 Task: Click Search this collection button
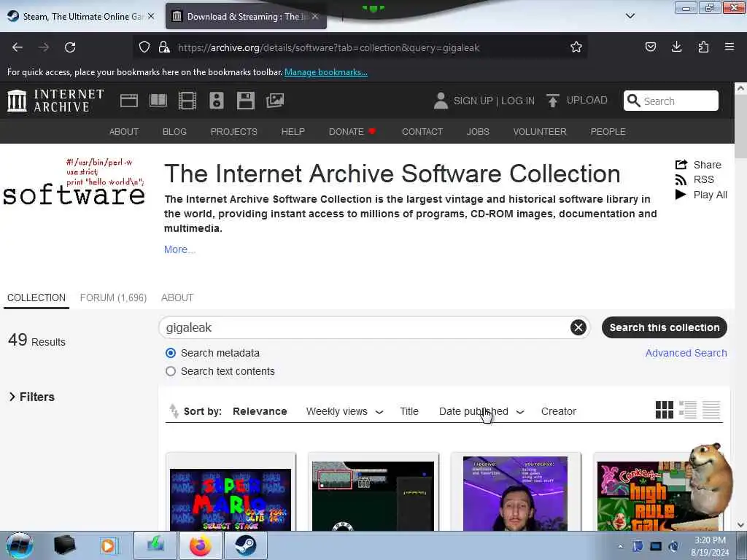664,327
